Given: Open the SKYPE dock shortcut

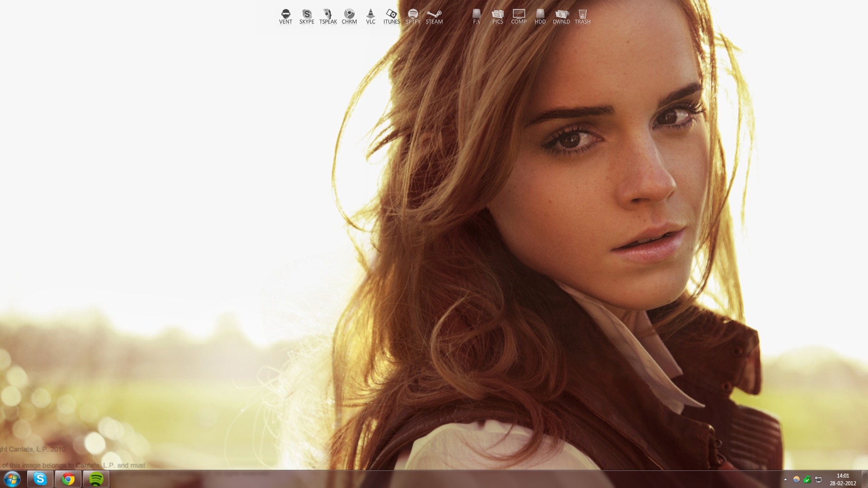Looking at the screenshot, I should [307, 16].
